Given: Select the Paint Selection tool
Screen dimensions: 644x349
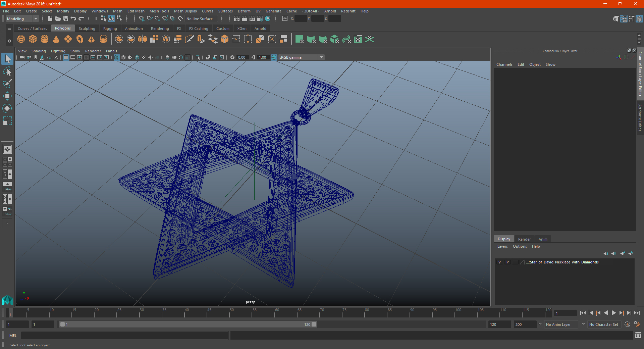Looking at the screenshot, I should pyautogui.click(x=7, y=83).
